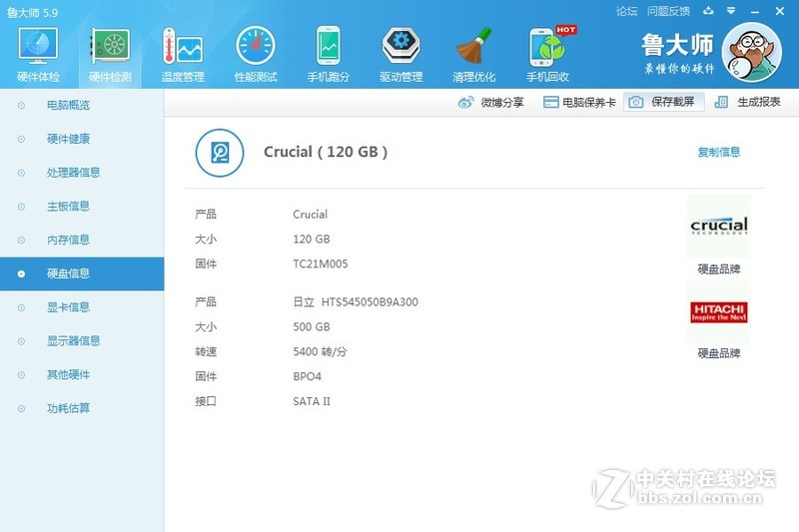
Task: Open the 问题反馈 feedback link
Action: [x=668, y=11]
